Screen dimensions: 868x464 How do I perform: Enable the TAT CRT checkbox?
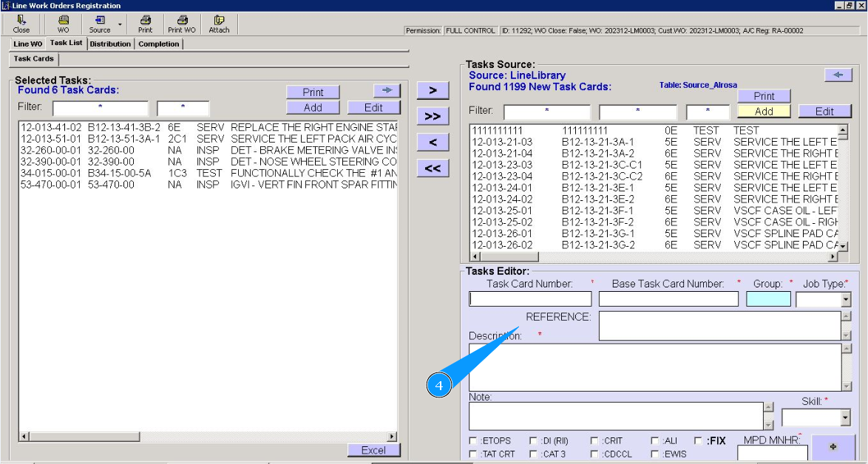pyautogui.click(x=472, y=454)
